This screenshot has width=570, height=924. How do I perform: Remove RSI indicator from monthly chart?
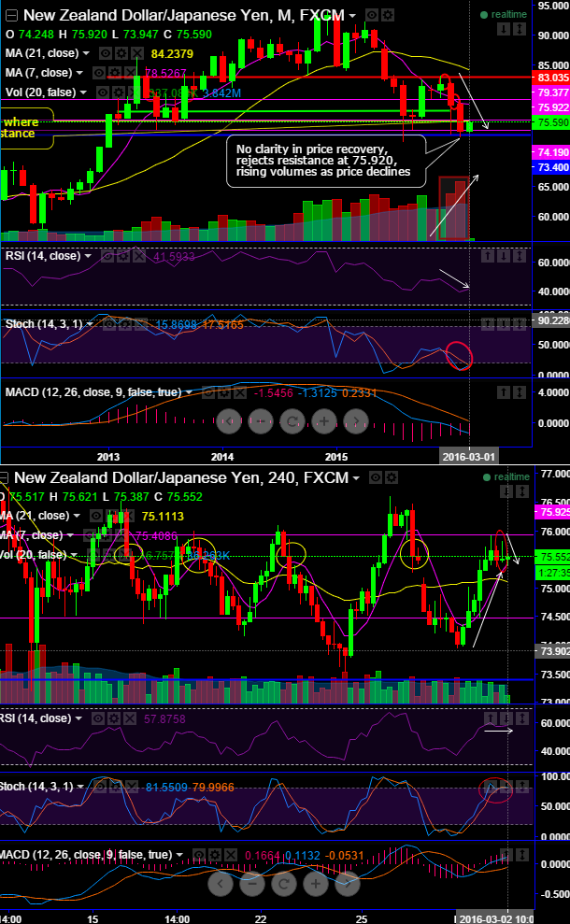(139, 256)
